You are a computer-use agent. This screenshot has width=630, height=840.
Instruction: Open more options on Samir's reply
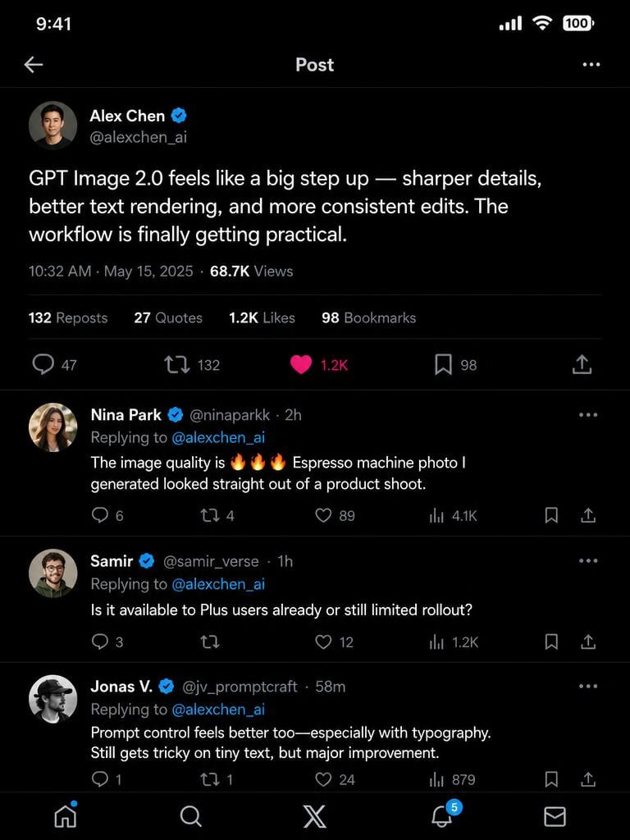[x=588, y=561]
